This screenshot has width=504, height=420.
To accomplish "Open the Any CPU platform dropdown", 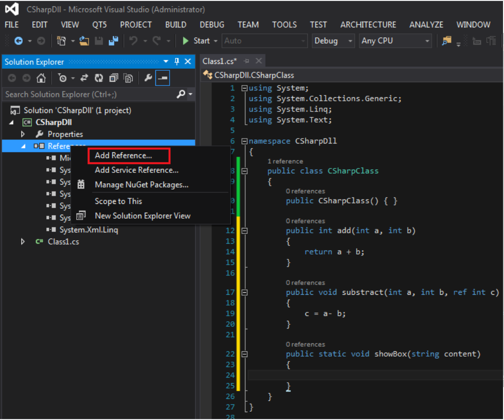I will [x=395, y=41].
